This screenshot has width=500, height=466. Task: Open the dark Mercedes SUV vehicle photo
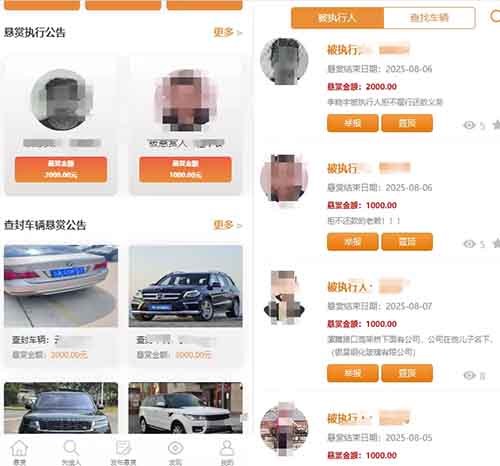tap(185, 286)
